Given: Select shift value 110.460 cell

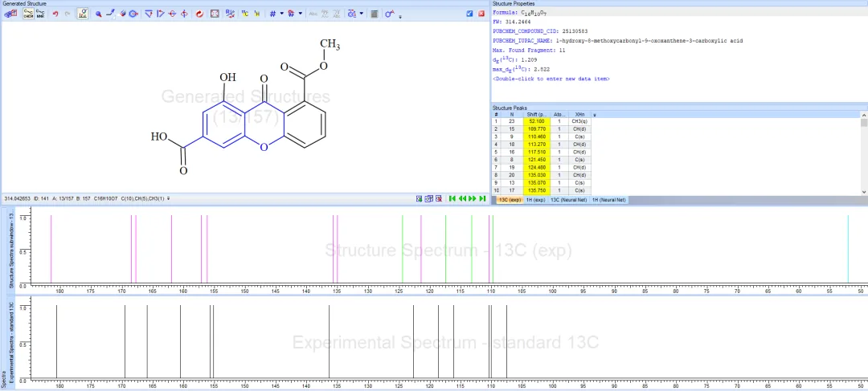Looking at the screenshot, I should tap(536, 136).
